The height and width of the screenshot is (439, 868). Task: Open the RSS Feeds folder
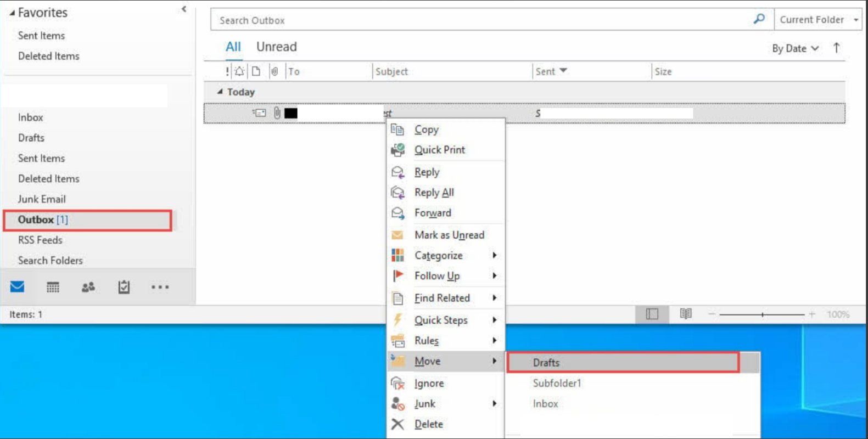point(40,240)
